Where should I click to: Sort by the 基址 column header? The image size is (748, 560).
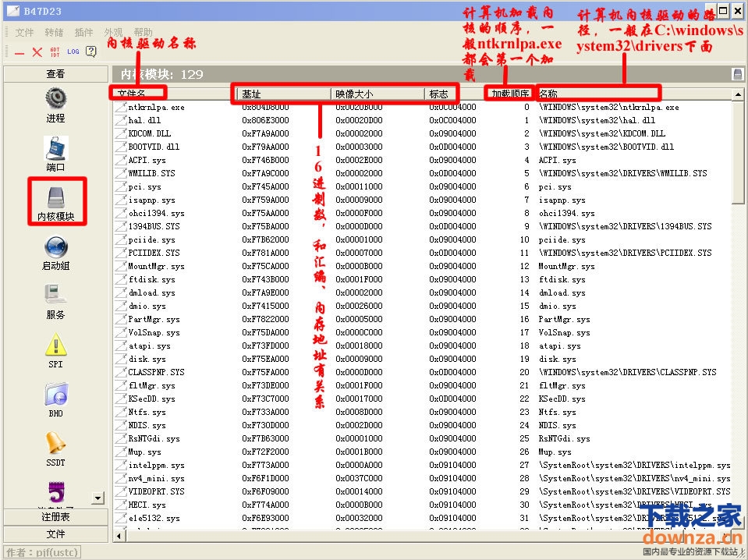(284, 94)
